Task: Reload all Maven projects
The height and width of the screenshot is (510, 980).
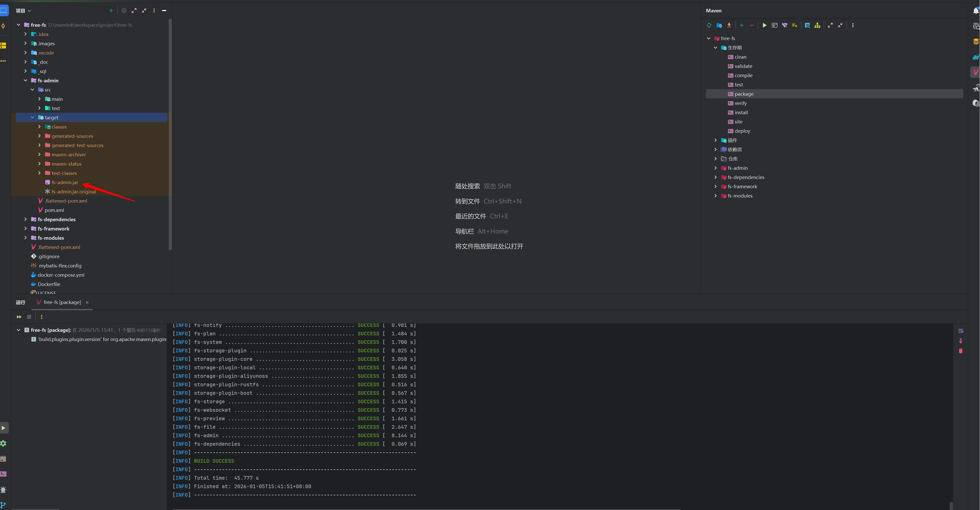Action: (x=709, y=25)
